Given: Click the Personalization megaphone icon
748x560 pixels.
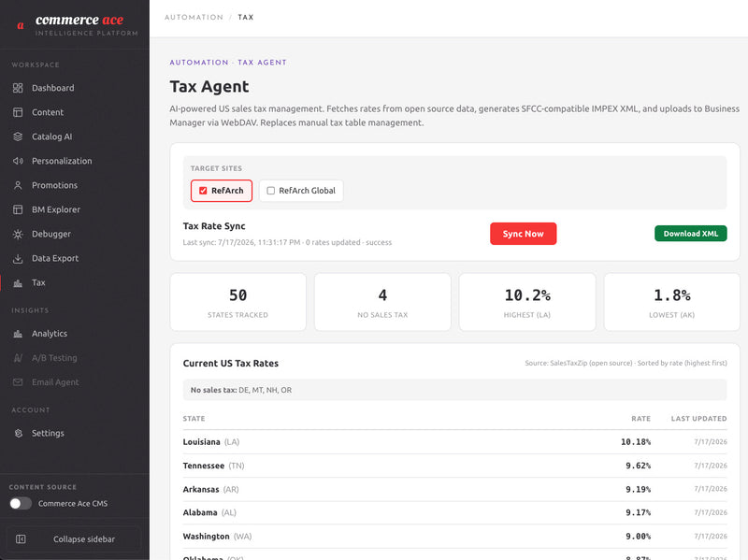Looking at the screenshot, I should tap(18, 161).
